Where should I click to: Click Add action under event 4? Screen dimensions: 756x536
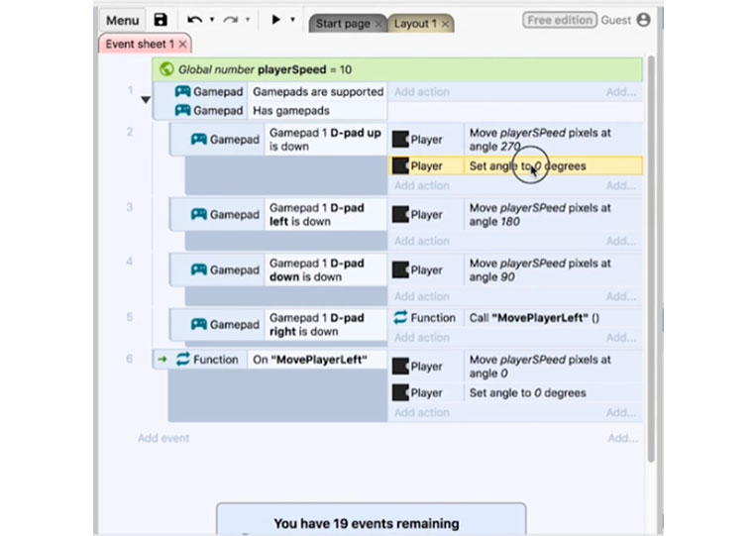(422, 296)
